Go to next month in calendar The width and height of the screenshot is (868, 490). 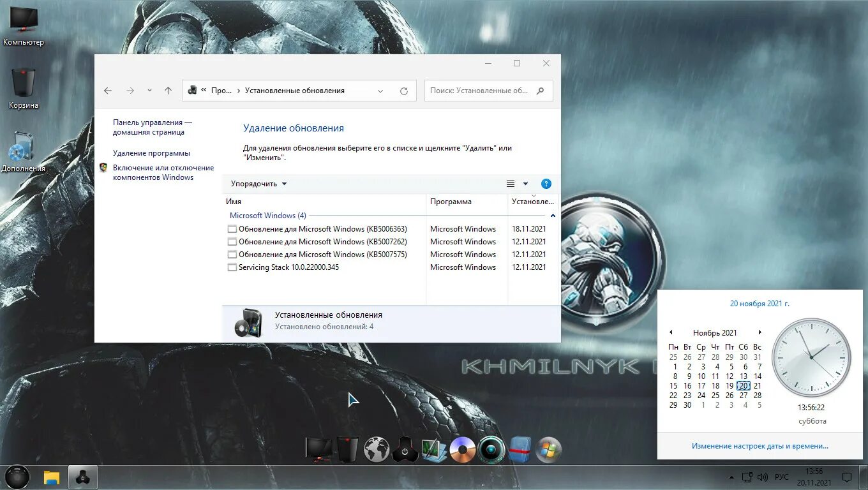pos(759,332)
